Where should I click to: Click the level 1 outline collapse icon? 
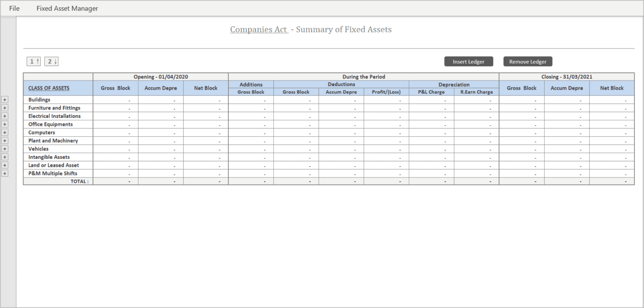33,61
